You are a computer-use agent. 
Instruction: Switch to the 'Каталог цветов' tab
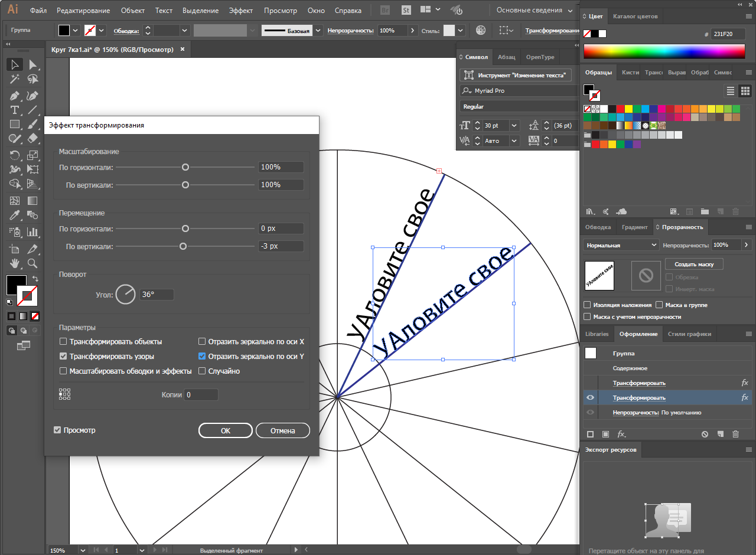coord(635,16)
